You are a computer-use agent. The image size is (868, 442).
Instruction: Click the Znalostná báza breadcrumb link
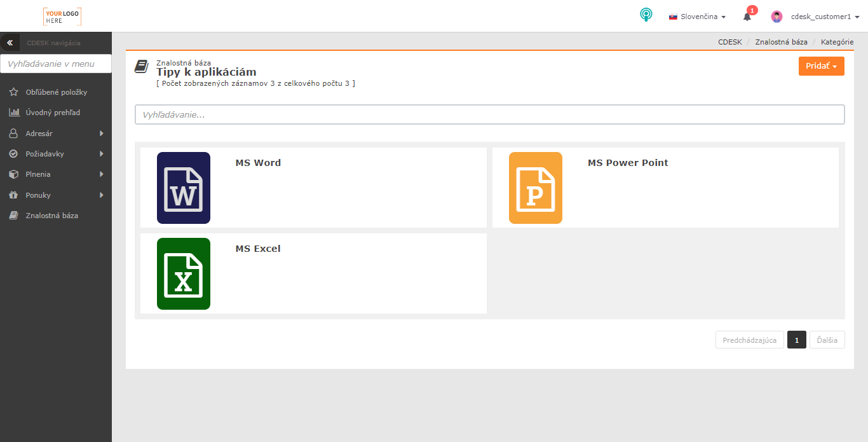point(781,42)
